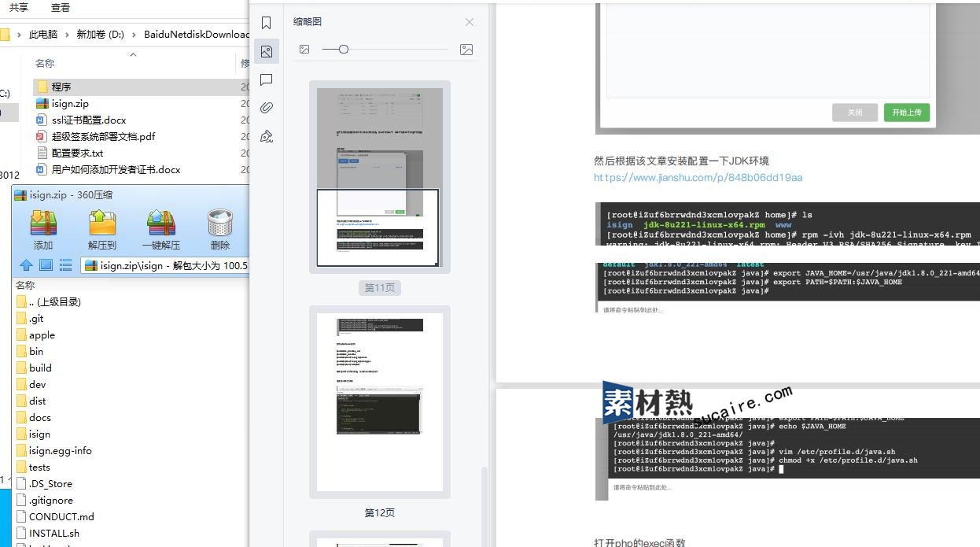Open the bookmarks panel in the PDF sidebar
This screenshot has width=980, height=547.
pos(267,23)
